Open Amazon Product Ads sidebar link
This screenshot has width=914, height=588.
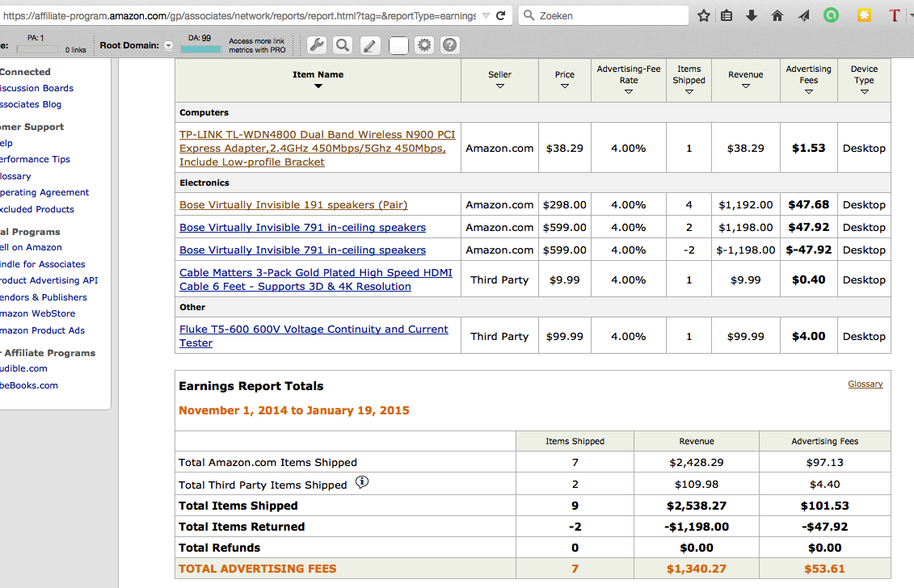click(42, 330)
